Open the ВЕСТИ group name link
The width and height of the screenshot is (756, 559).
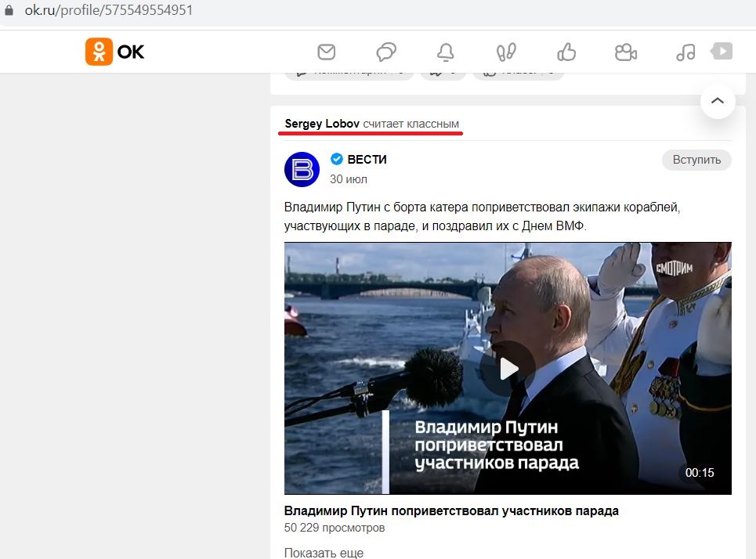pyautogui.click(x=367, y=160)
